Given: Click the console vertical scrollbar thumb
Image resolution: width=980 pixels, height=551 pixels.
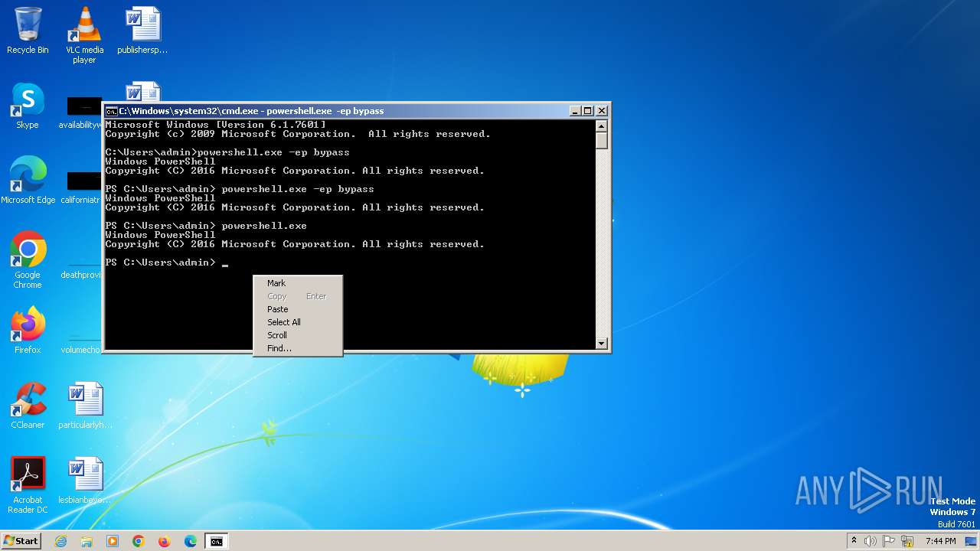Looking at the screenshot, I should tap(602, 141).
